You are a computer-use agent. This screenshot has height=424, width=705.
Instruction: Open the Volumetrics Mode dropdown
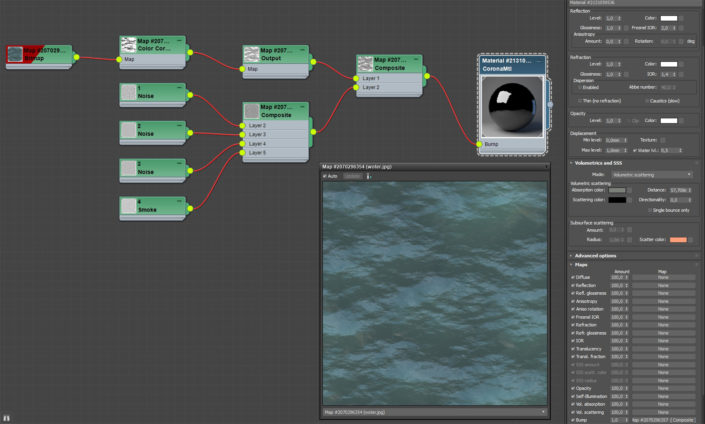[x=652, y=174]
